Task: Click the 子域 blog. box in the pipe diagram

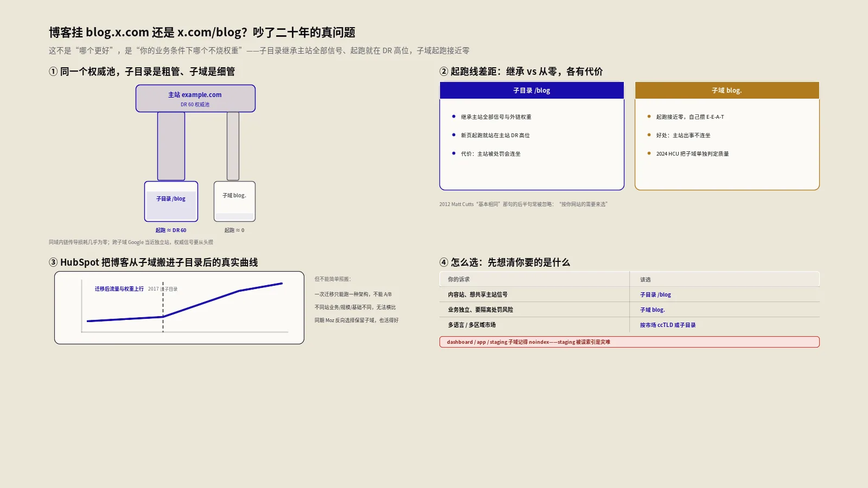Action: [234, 201]
